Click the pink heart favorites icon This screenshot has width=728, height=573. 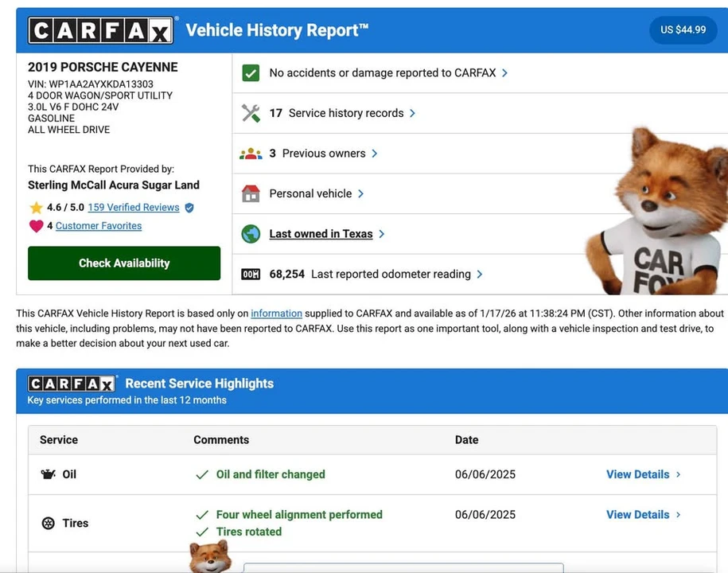tap(36, 226)
